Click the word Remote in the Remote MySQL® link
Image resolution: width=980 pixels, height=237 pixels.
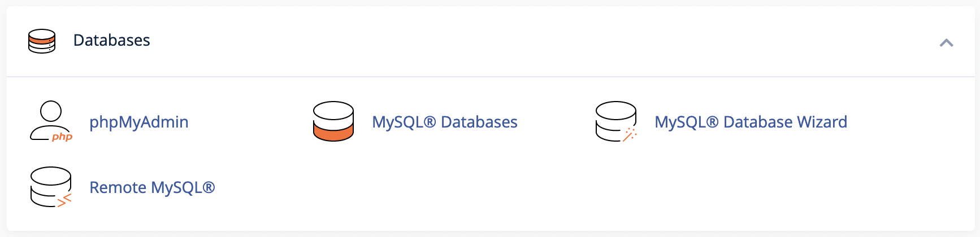pos(118,187)
